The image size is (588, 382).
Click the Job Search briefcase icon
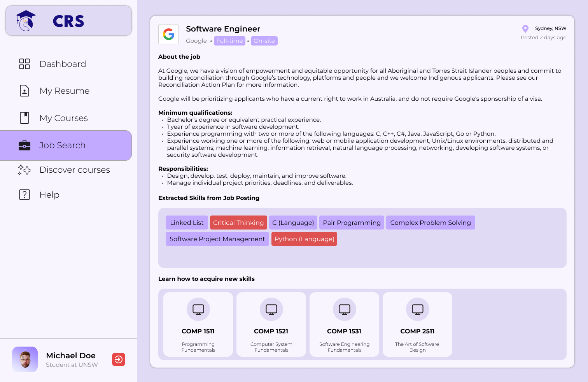click(24, 145)
